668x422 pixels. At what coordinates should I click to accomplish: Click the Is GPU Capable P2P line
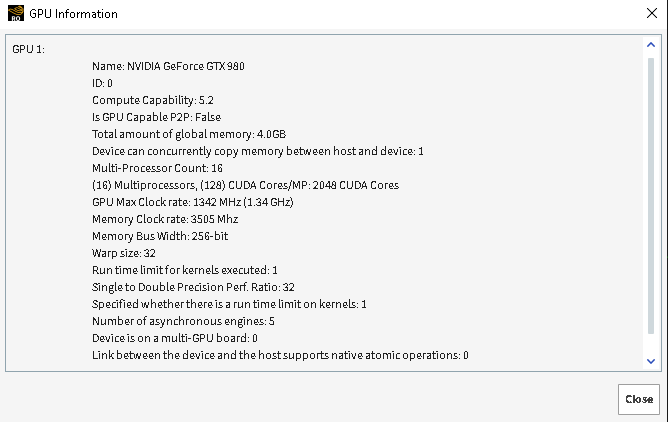pos(156,117)
